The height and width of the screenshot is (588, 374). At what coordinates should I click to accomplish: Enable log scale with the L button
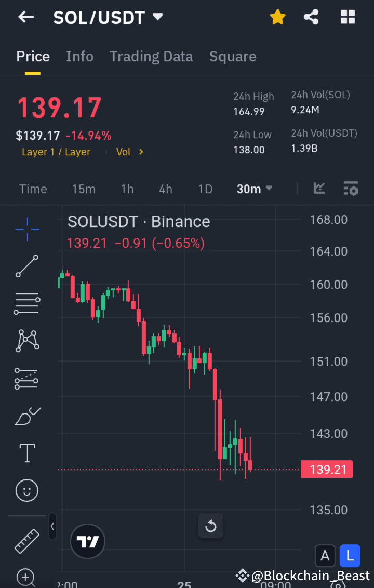click(x=350, y=556)
